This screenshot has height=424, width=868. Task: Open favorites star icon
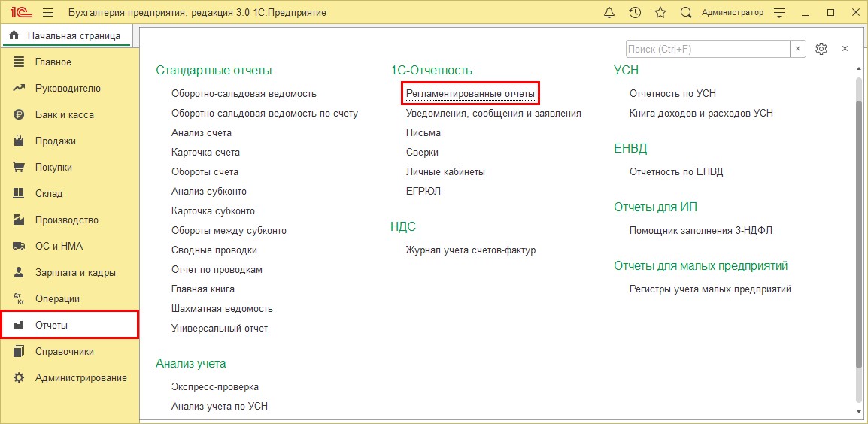(660, 12)
